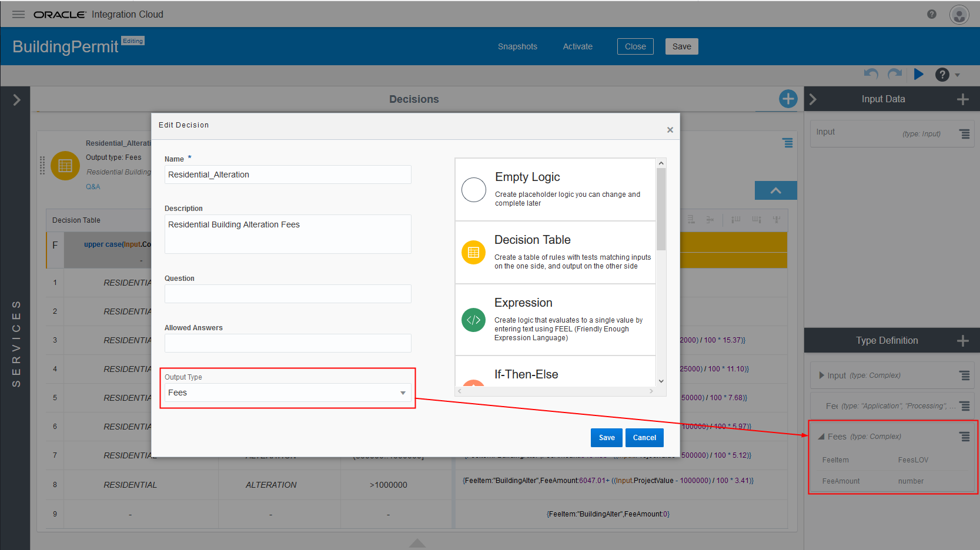Click the Redo icon in the toolbar
The width and height of the screenshot is (980, 550).
point(895,75)
